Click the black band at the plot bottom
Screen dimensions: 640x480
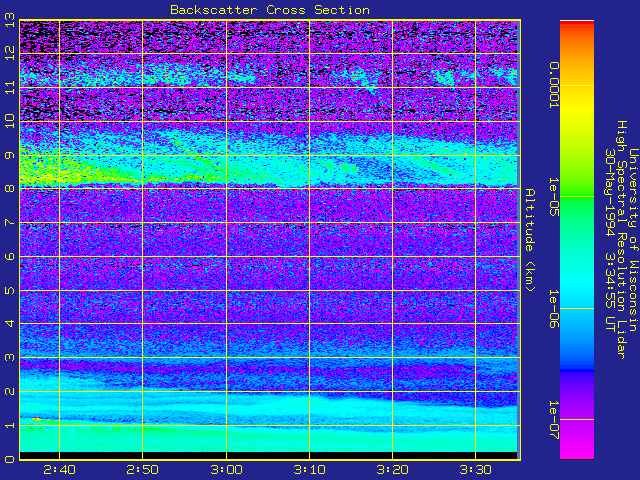click(268, 456)
